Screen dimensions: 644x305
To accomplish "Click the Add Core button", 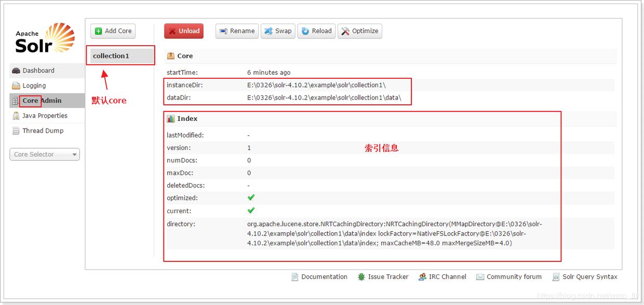I will pyautogui.click(x=113, y=31).
